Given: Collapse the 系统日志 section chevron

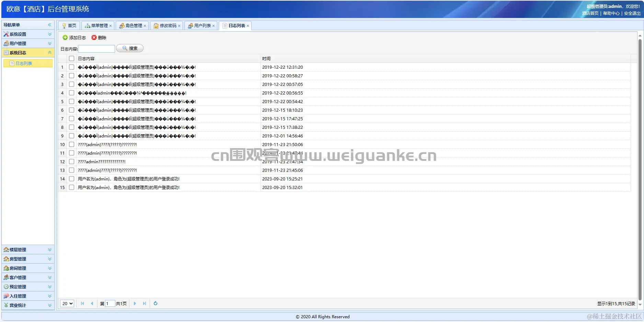Looking at the screenshot, I should pos(50,53).
